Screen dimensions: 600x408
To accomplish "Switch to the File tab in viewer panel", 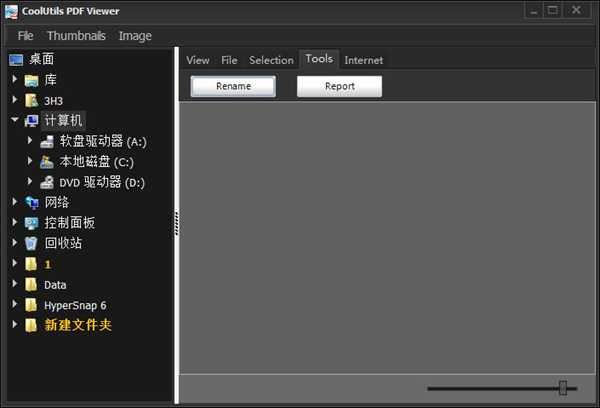I will [x=229, y=60].
